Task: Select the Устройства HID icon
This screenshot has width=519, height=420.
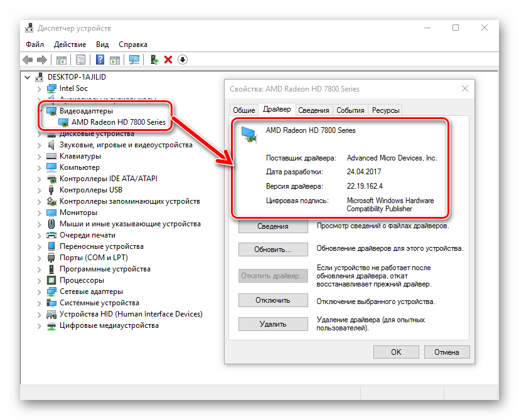Action: (x=51, y=314)
